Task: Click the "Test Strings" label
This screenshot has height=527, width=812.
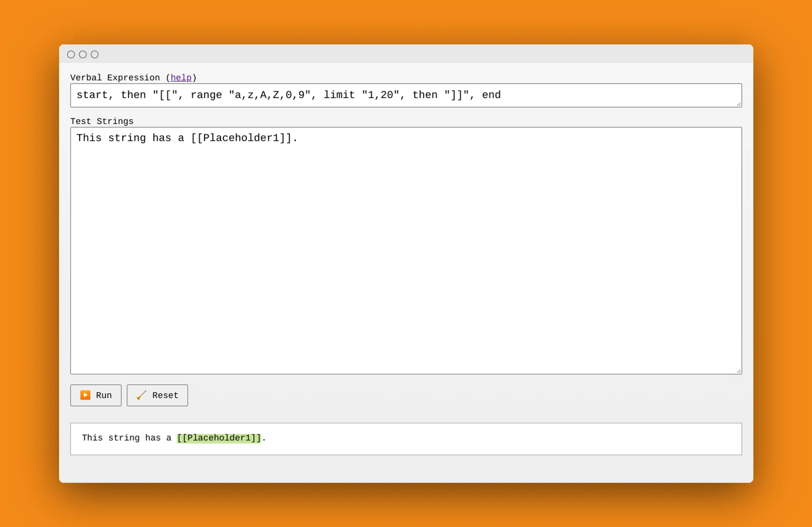Action: click(x=102, y=121)
